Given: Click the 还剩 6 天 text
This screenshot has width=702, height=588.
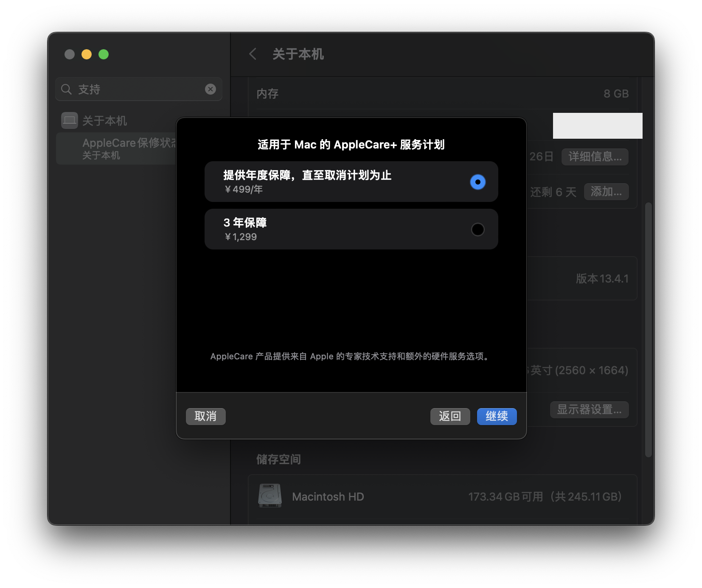Looking at the screenshot, I should (x=553, y=192).
